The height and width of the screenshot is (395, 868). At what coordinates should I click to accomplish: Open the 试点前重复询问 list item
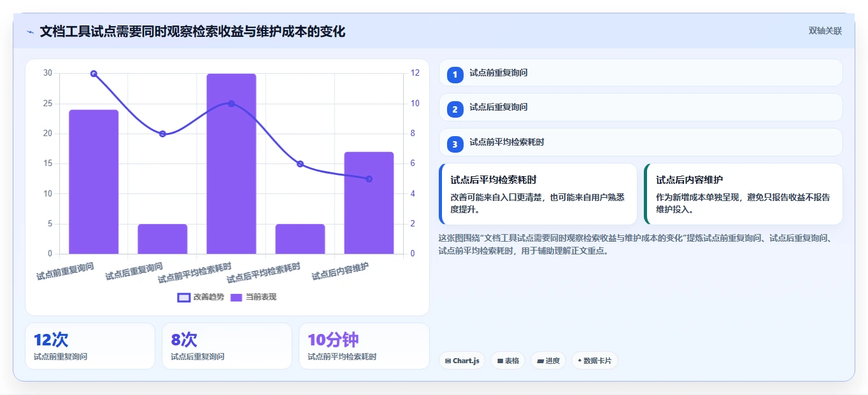(641, 73)
